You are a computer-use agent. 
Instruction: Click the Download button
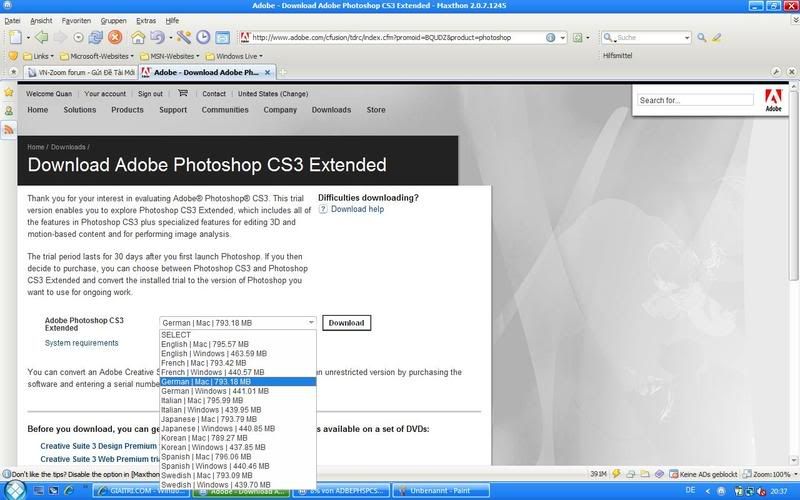pyautogui.click(x=346, y=323)
